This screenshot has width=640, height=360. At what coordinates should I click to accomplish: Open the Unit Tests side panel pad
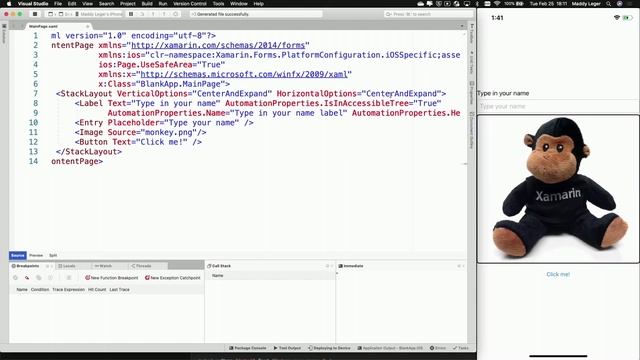point(472,63)
